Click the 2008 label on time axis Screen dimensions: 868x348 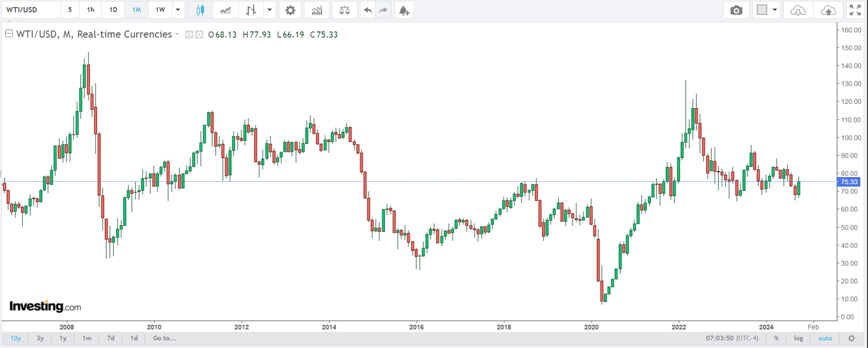(67, 327)
